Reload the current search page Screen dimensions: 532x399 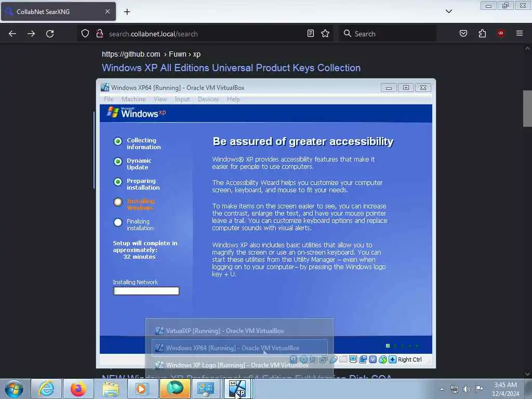50,34
